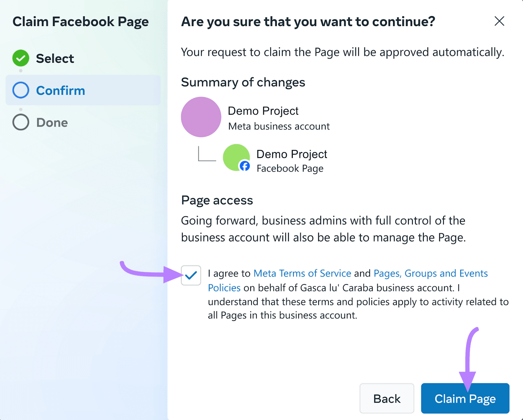Click the Summary of changes heading
Image resolution: width=523 pixels, height=420 pixels.
(243, 82)
